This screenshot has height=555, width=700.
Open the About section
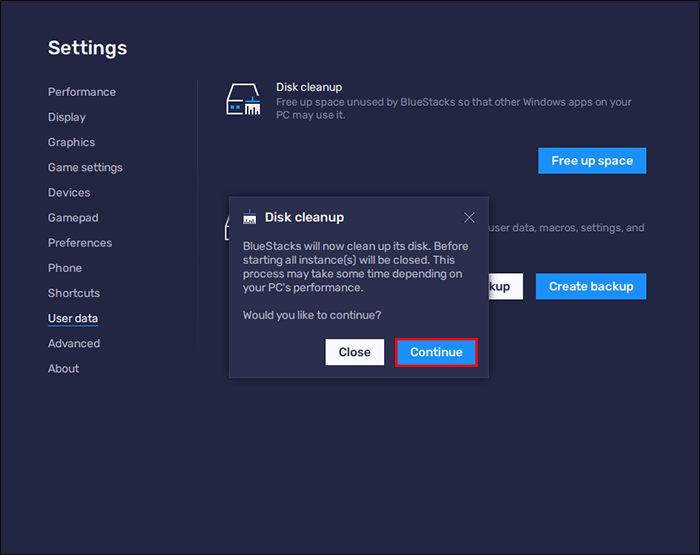coord(63,368)
